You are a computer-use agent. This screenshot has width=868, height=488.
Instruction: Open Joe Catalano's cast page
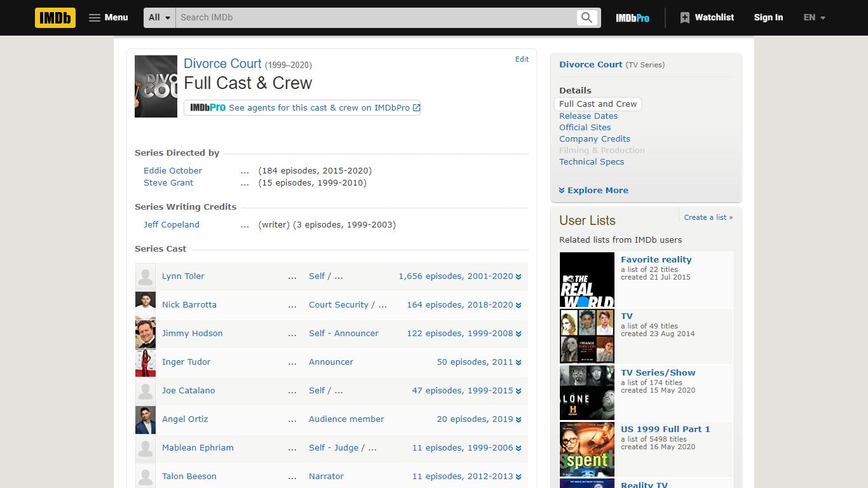coord(188,391)
